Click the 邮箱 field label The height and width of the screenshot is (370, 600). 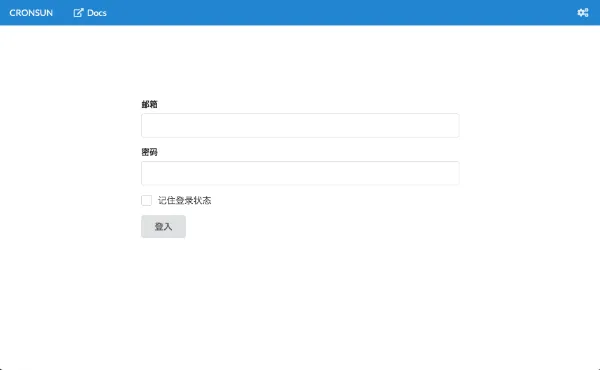tap(149, 104)
